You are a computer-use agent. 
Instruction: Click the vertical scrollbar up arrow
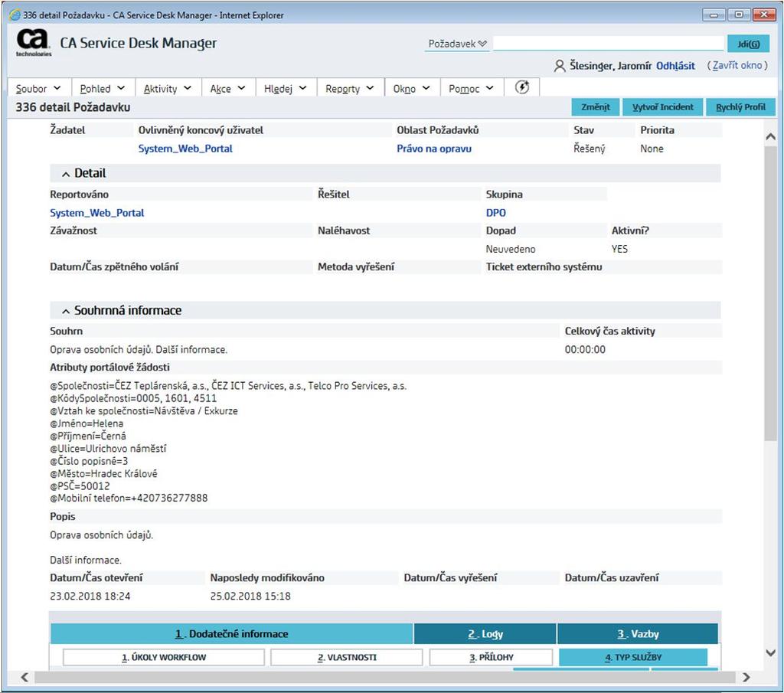(770, 136)
